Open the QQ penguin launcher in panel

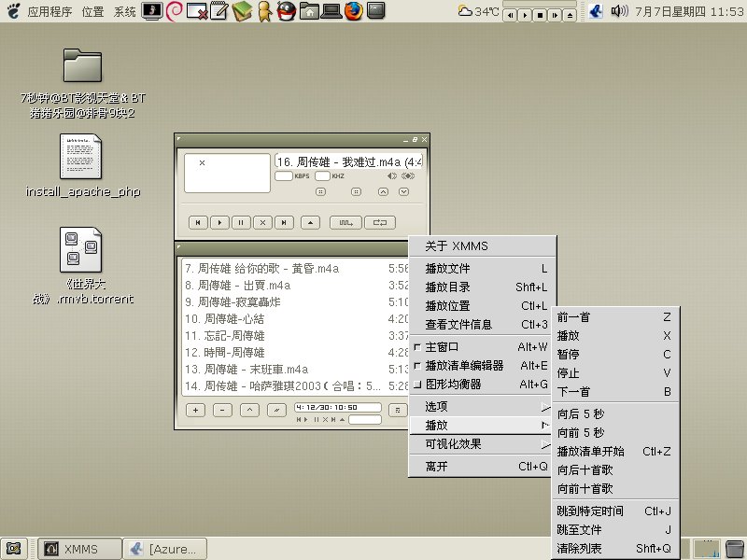coord(287,10)
